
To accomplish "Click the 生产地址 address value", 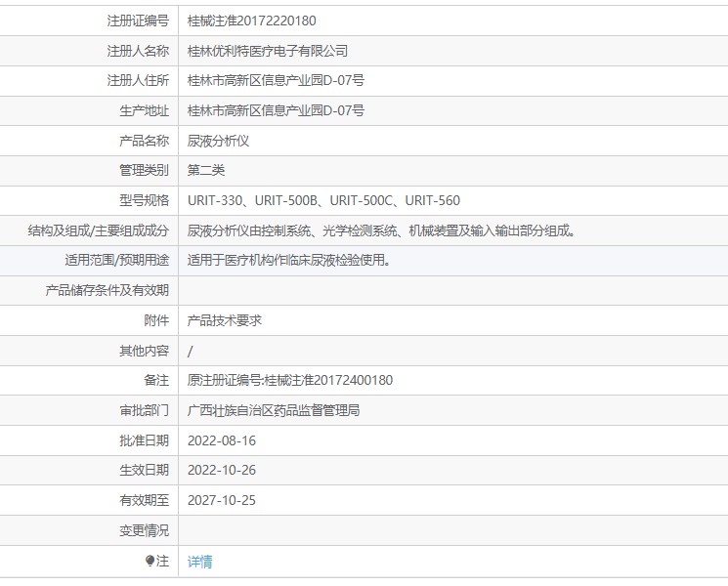I will 276,111.
